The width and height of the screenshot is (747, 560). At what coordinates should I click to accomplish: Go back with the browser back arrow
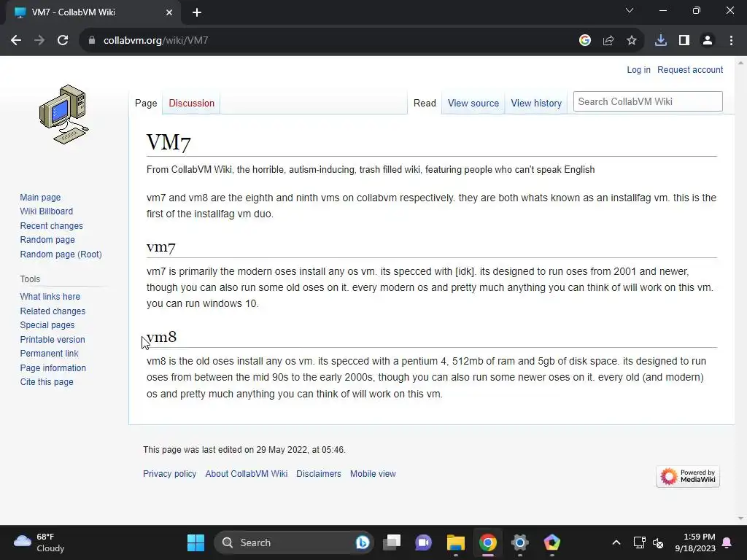(16, 41)
